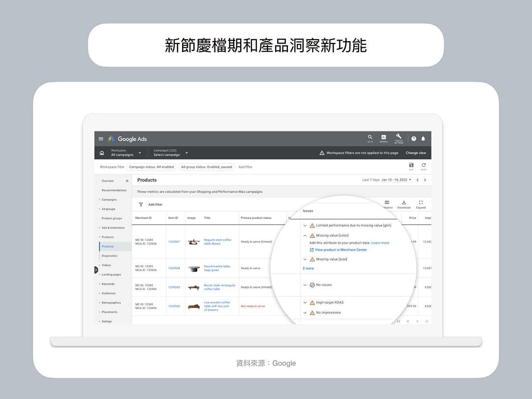Click the 2 more issues link

[308, 268]
